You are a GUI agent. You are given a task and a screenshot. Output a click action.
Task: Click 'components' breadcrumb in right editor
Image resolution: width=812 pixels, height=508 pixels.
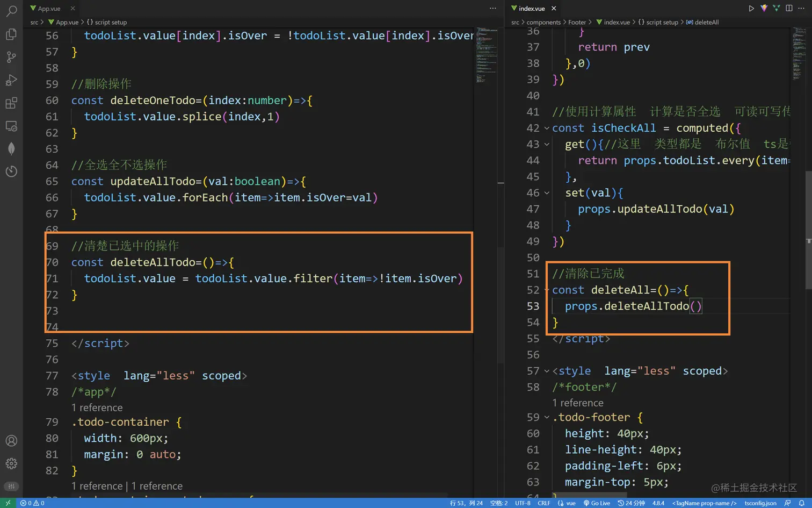[x=543, y=22]
